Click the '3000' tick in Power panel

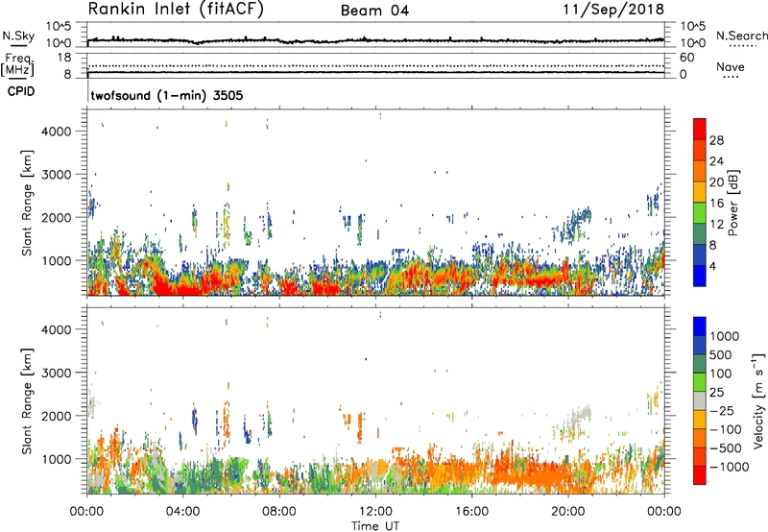point(56,175)
